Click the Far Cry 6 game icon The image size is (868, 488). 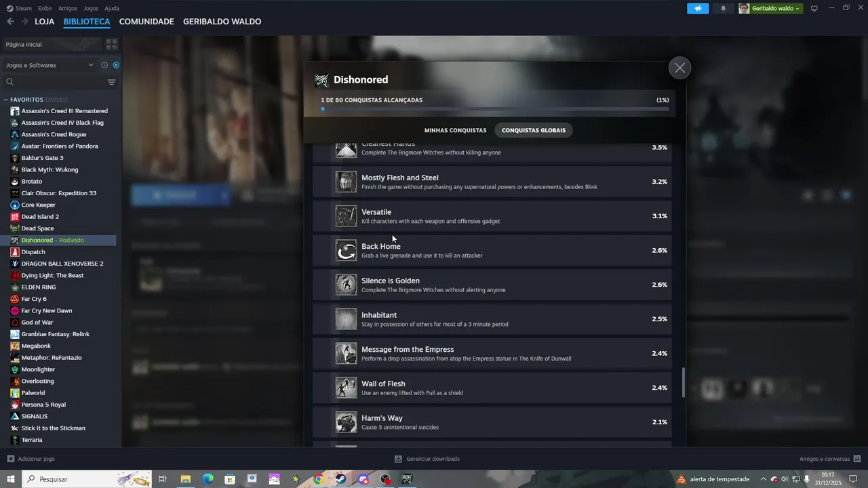(15, 299)
